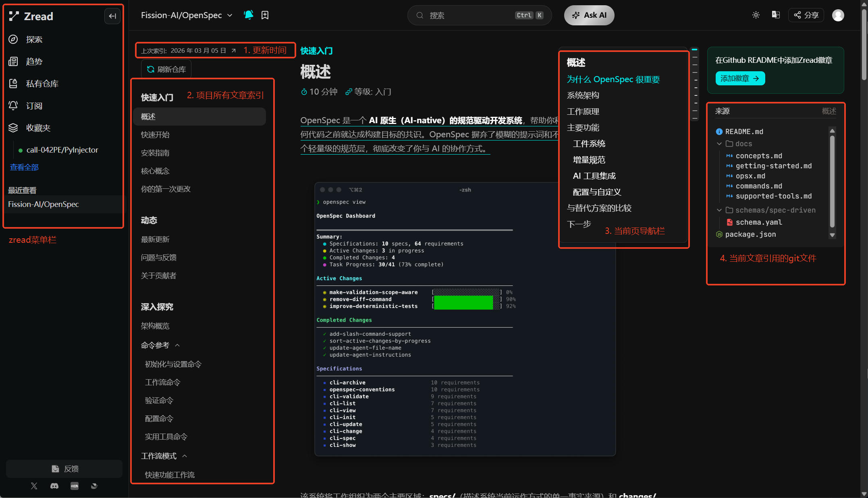The height and width of the screenshot is (498, 868).
Task: Collapse the Zread sidebar menu
Action: click(112, 16)
